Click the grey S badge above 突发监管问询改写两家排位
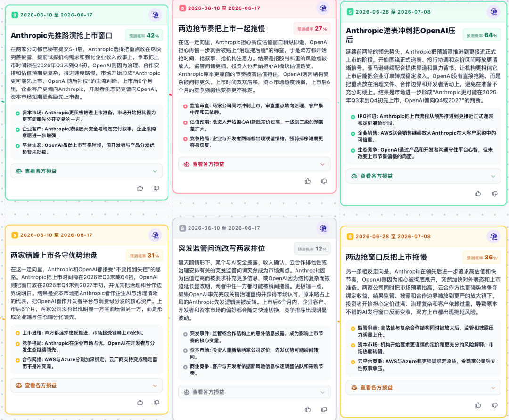The height and width of the screenshot is (420, 509). (x=182, y=228)
